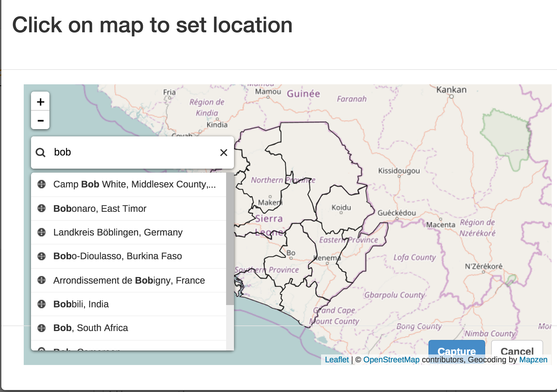557x392 pixels.
Task: Select Camp Bob White, Middlesex County result
Action: [134, 184]
